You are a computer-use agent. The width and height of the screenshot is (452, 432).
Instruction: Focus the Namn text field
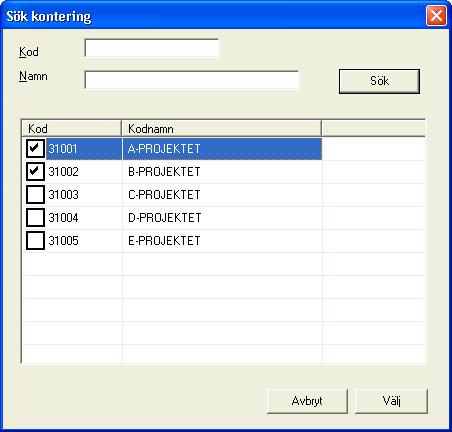(x=192, y=80)
